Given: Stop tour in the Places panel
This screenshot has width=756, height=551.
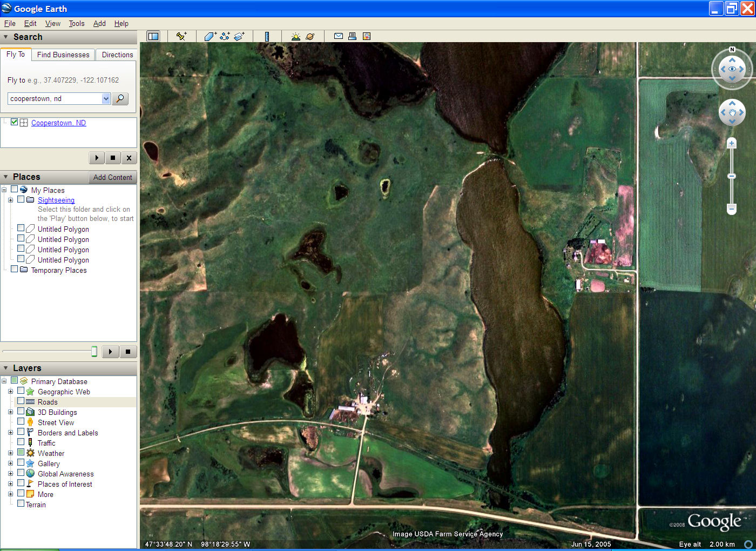Looking at the screenshot, I should [x=128, y=352].
